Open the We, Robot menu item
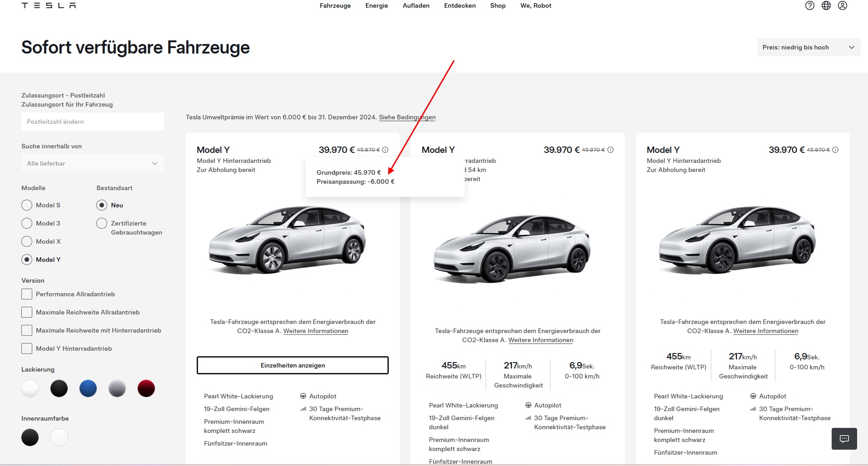Image resolution: width=868 pixels, height=466 pixels. click(536, 5)
